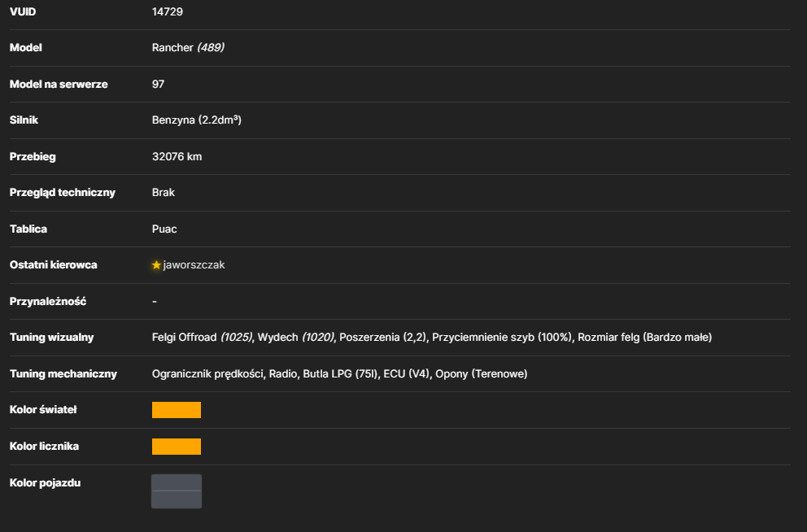Viewport: 807px width, 532px height.
Task: Open the jaworszczak driver profile link
Action: (x=194, y=265)
